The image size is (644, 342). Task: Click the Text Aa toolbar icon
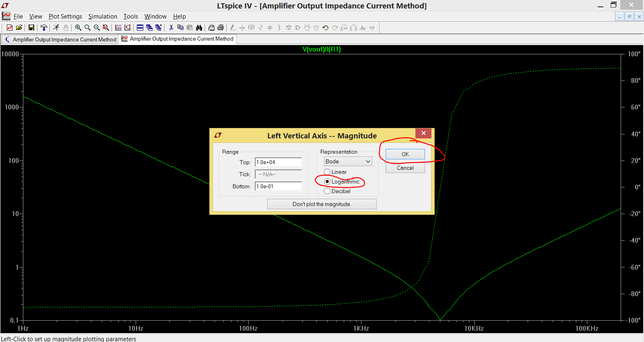(x=363, y=28)
